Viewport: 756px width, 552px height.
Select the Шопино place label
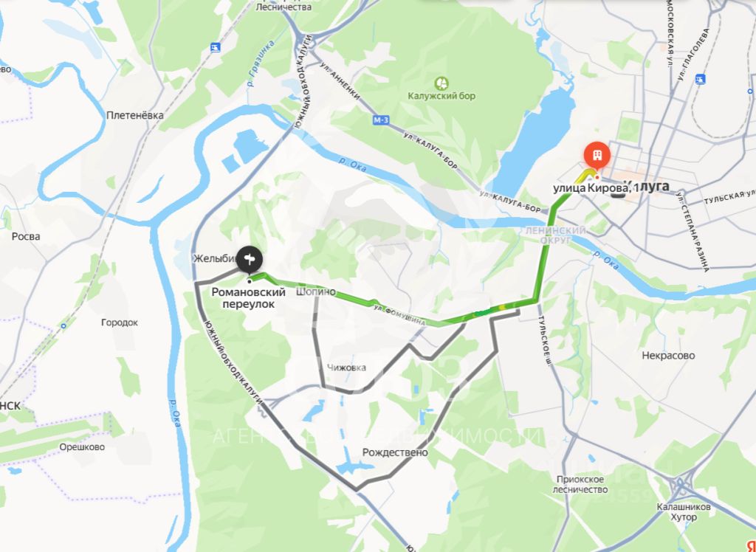point(316,291)
